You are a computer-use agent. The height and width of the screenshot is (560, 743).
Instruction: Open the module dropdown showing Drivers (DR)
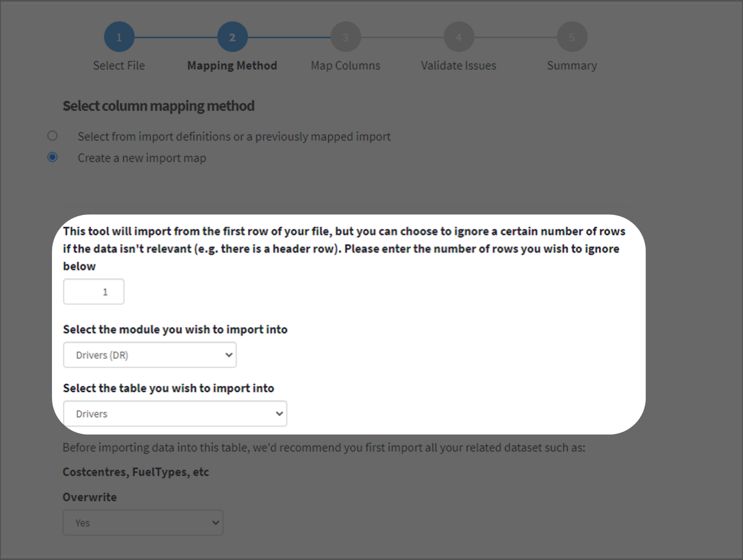150,355
